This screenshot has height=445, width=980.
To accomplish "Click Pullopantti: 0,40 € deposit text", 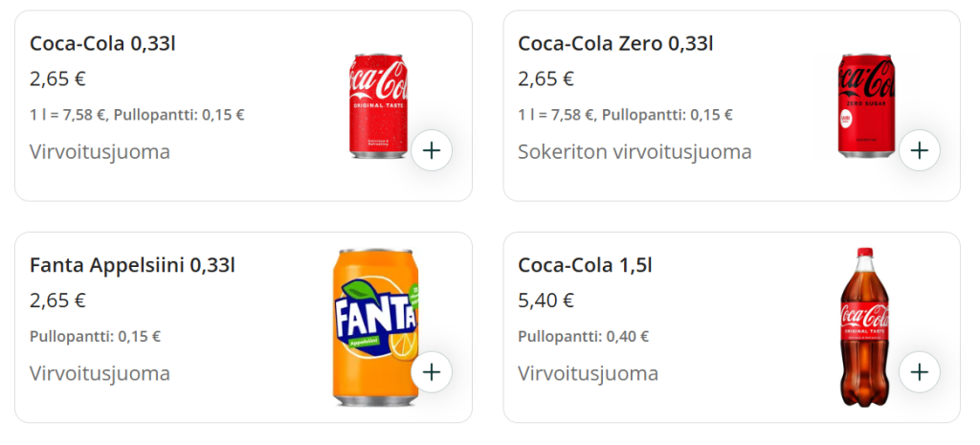I will tap(584, 337).
